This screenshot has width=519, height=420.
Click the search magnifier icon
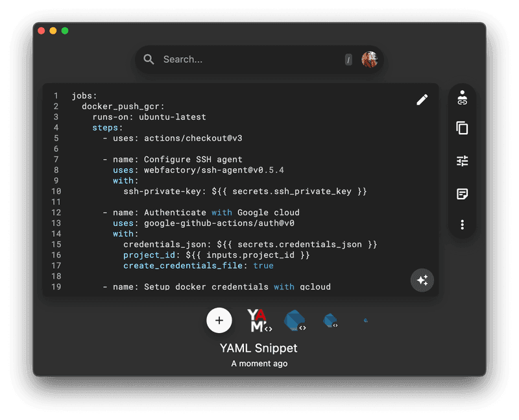click(149, 60)
